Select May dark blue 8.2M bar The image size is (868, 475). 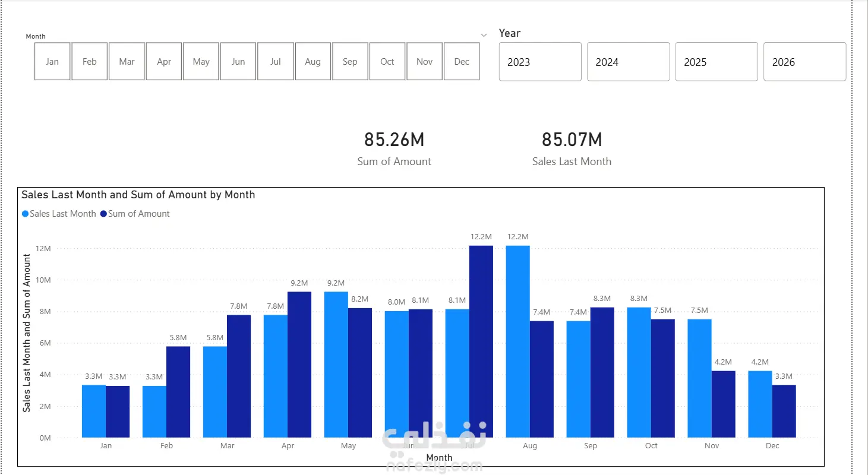(360, 373)
